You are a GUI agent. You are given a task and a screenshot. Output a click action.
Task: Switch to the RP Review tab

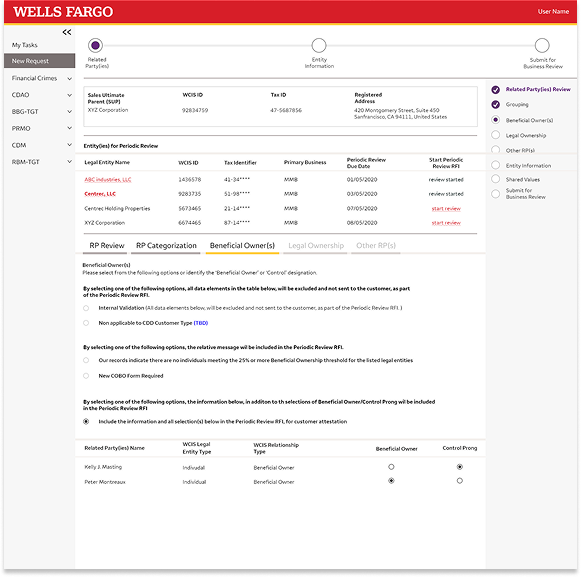click(107, 246)
